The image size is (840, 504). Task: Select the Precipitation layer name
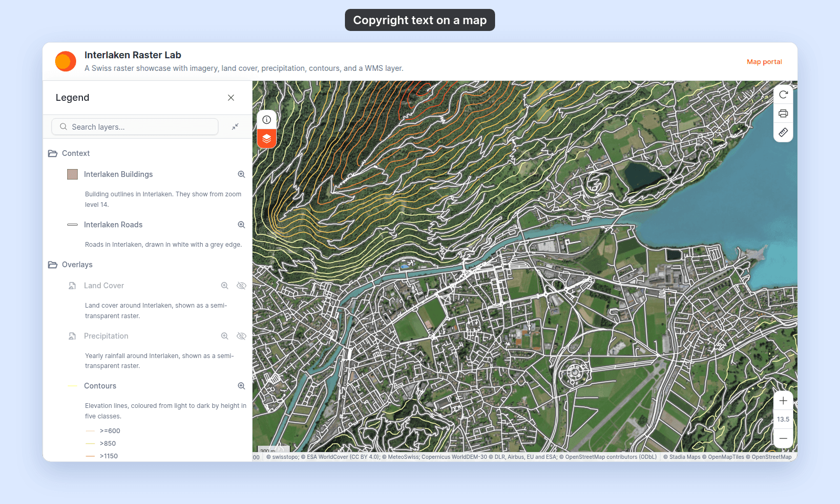(106, 336)
